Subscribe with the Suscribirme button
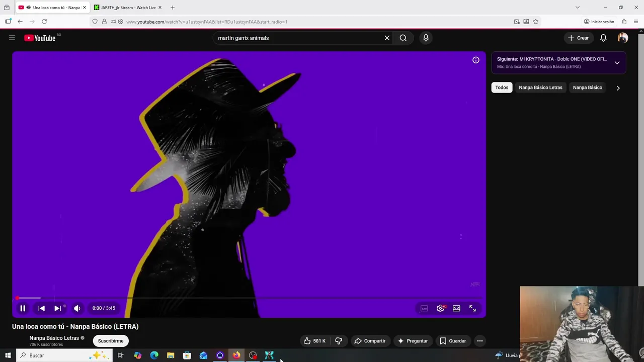Screen dimensions: 644x362 click(111, 341)
